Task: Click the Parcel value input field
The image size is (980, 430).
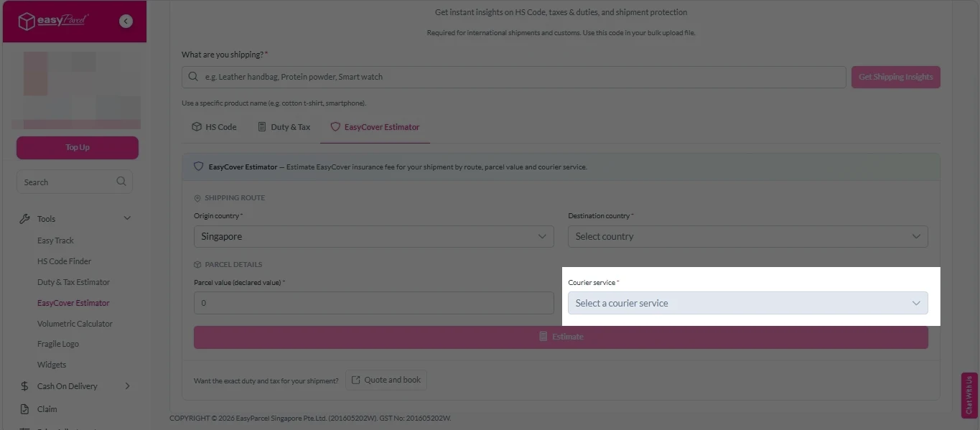Action: (x=373, y=303)
